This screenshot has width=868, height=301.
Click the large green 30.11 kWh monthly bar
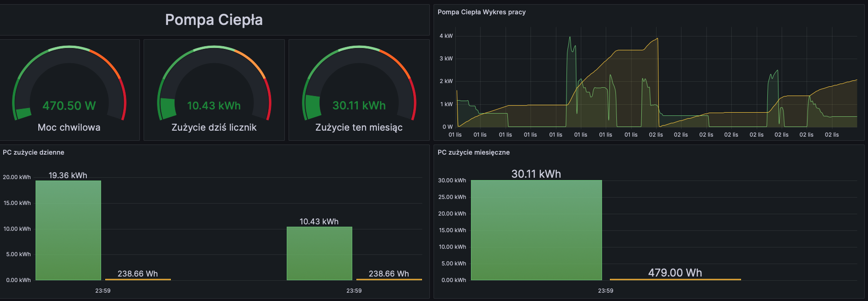click(x=536, y=230)
